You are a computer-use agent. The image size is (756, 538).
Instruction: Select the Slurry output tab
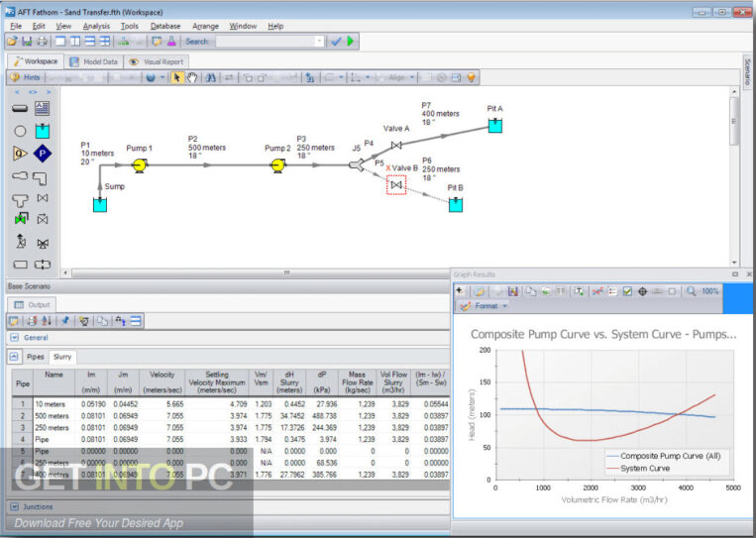coord(62,357)
